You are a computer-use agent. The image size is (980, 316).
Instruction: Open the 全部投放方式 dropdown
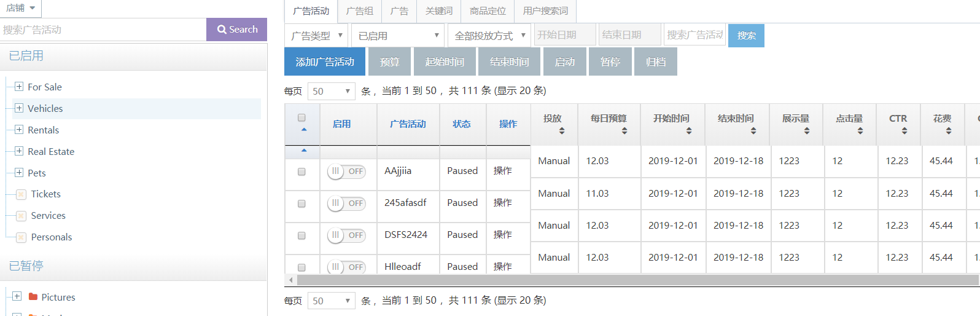(x=489, y=36)
